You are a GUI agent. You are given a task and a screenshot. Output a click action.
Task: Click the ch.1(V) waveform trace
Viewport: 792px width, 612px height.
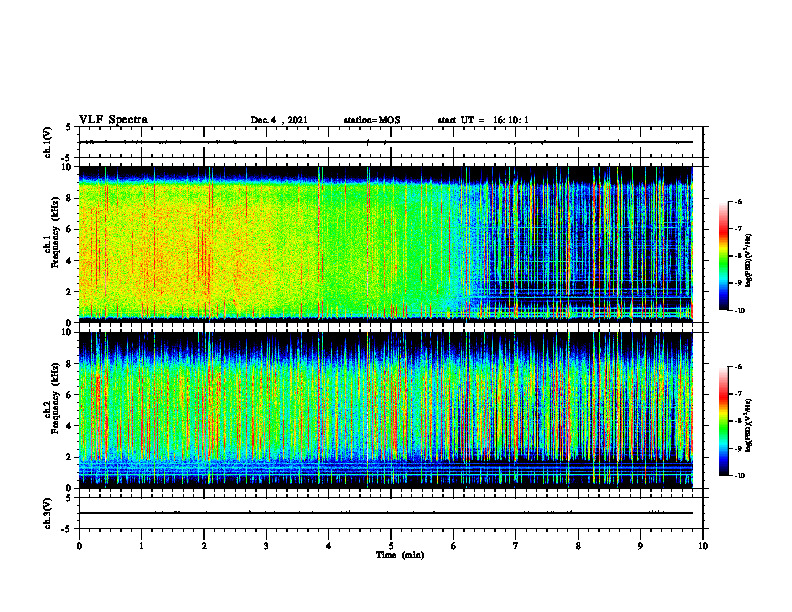(385, 142)
